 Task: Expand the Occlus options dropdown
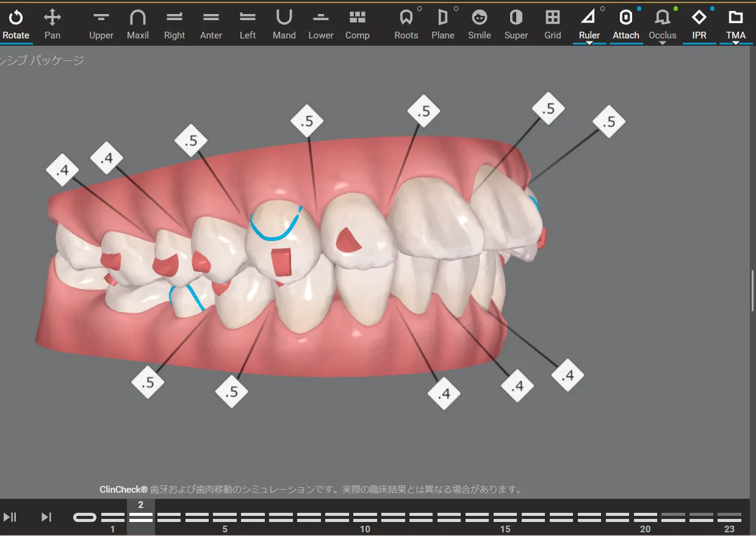point(663,43)
